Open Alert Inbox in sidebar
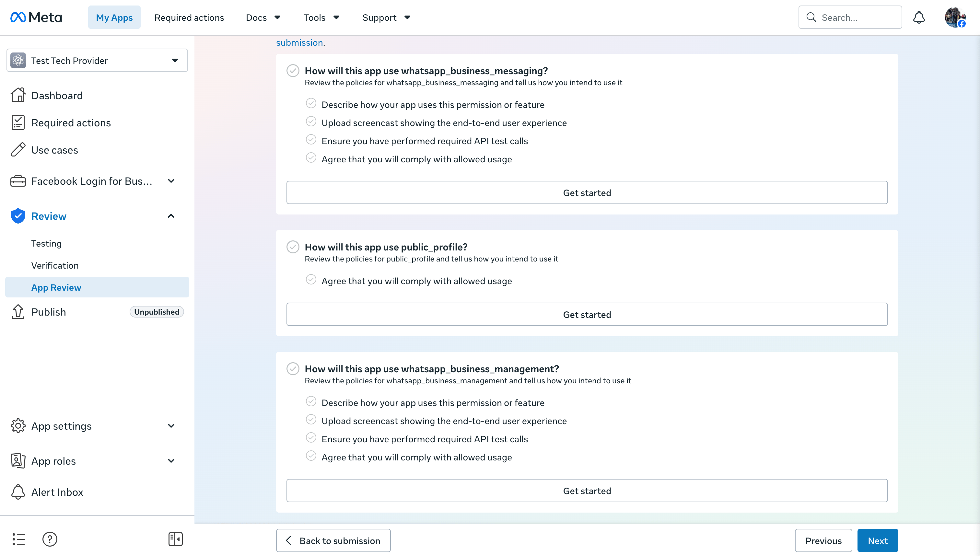Screen dimensions: 980x556 click(57, 492)
